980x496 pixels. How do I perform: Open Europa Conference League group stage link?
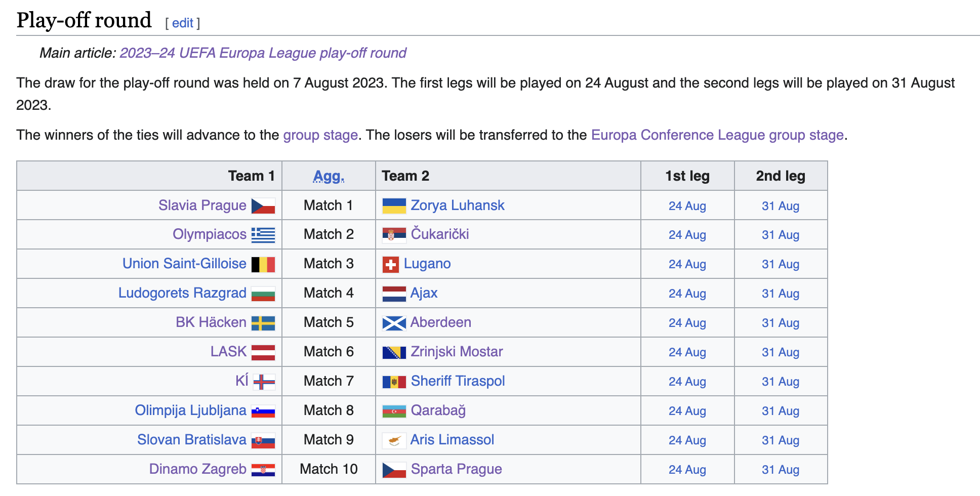717,135
